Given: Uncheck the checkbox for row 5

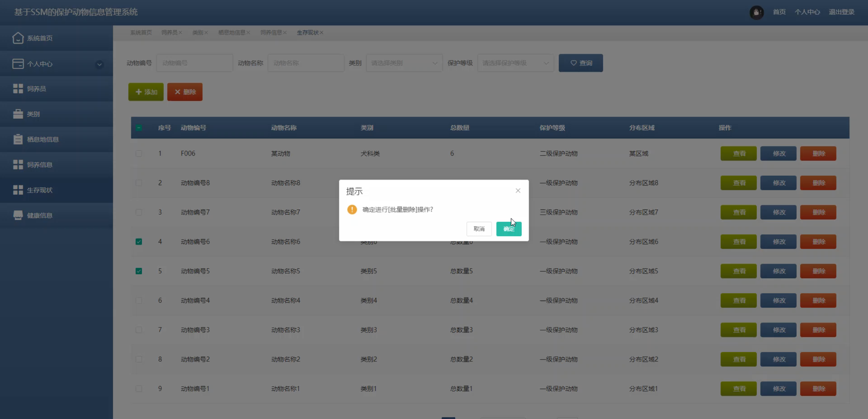Looking at the screenshot, I should pyautogui.click(x=139, y=271).
